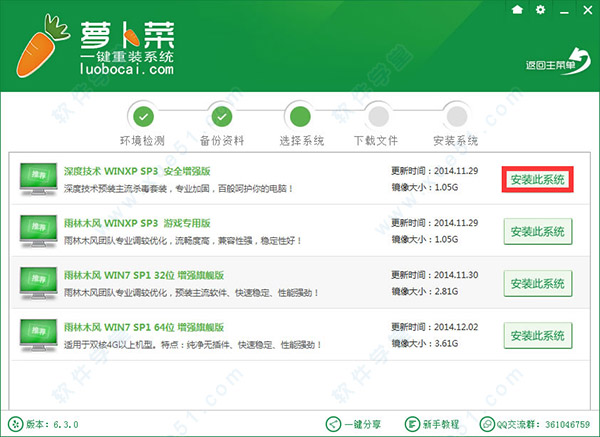Open QQ交流群: 361046759 link
Screen dimensions: 600x437
click(x=543, y=424)
